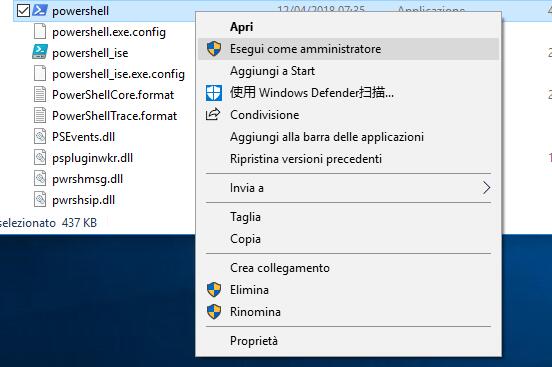Click the shield icon beside Esegui come amministratore
552x367 pixels.
214,49
